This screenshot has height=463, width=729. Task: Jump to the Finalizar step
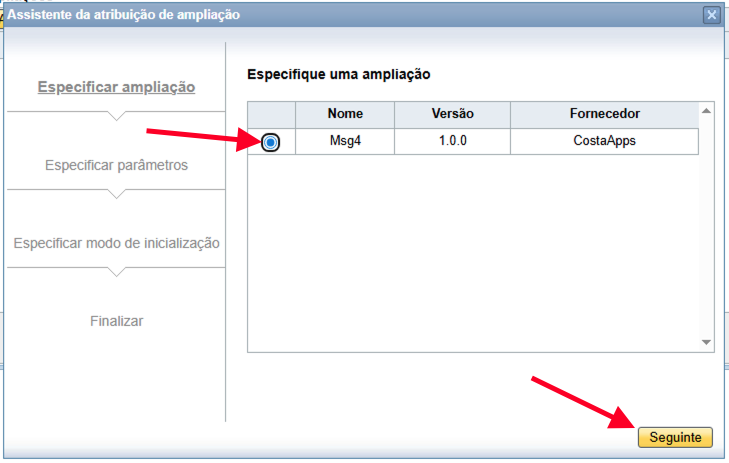coord(116,321)
